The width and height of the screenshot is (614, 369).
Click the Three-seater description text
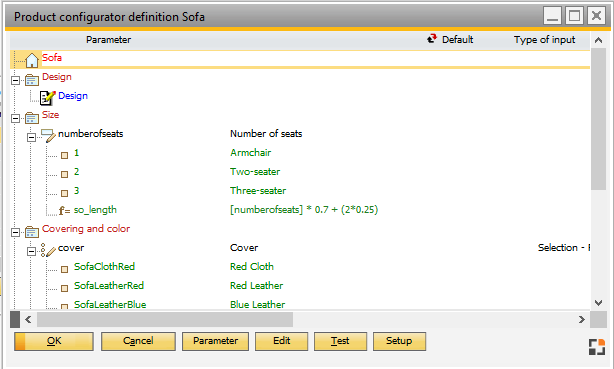coord(258,191)
